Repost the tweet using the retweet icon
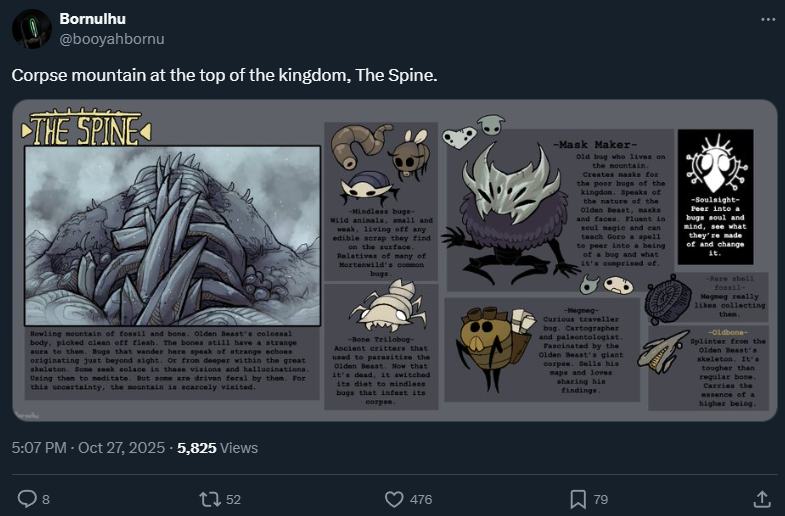 point(211,497)
